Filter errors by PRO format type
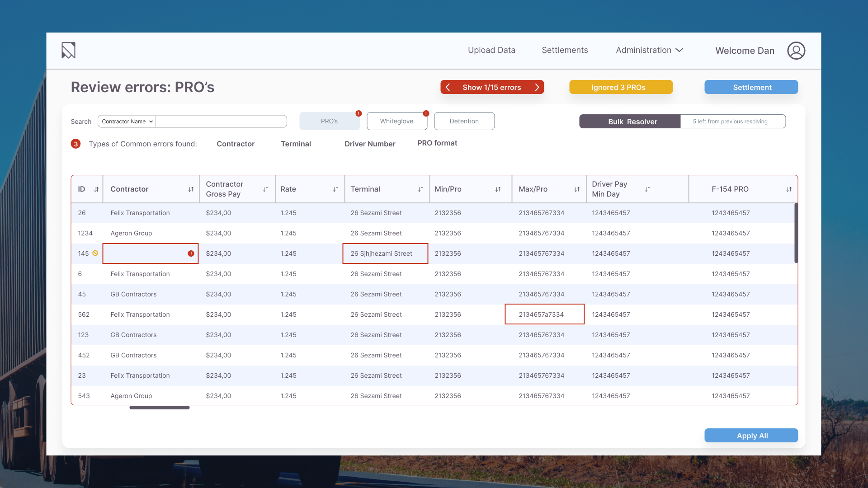The width and height of the screenshot is (868, 488). (437, 143)
